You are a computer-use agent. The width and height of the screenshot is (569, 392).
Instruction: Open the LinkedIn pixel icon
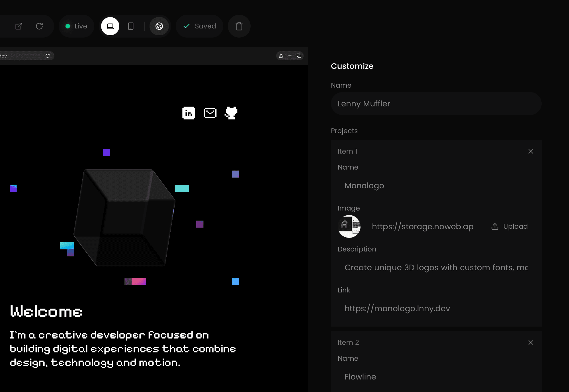pos(189,113)
